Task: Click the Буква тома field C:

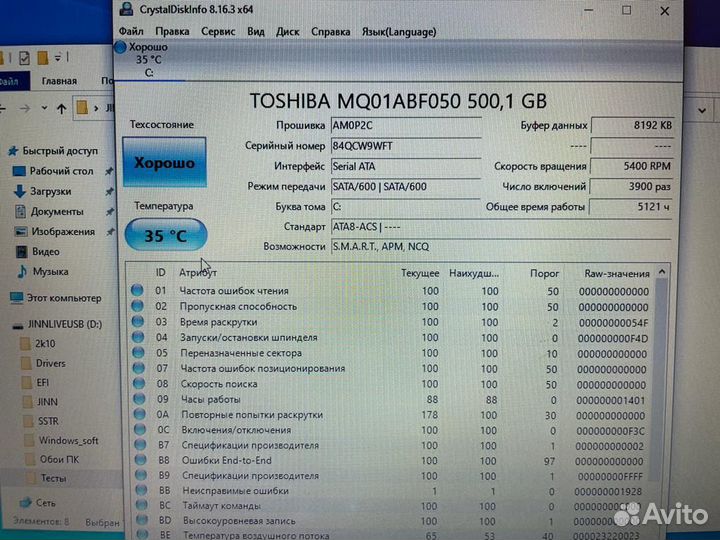Action: (x=406, y=207)
